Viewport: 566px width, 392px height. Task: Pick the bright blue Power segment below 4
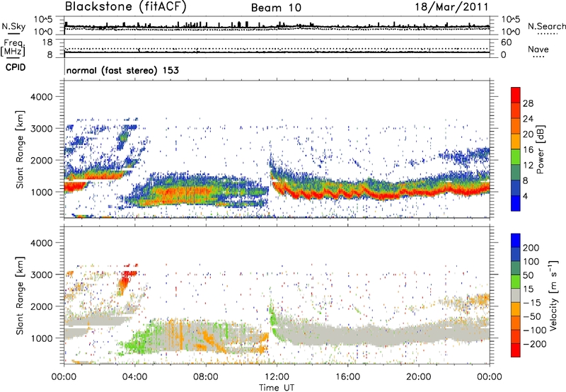(x=516, y=203)
